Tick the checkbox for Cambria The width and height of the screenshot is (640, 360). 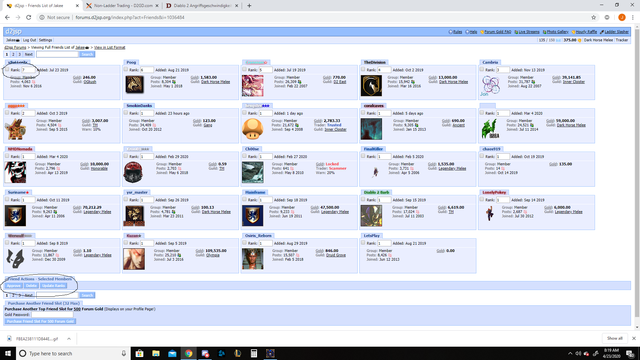pos(482,69)
